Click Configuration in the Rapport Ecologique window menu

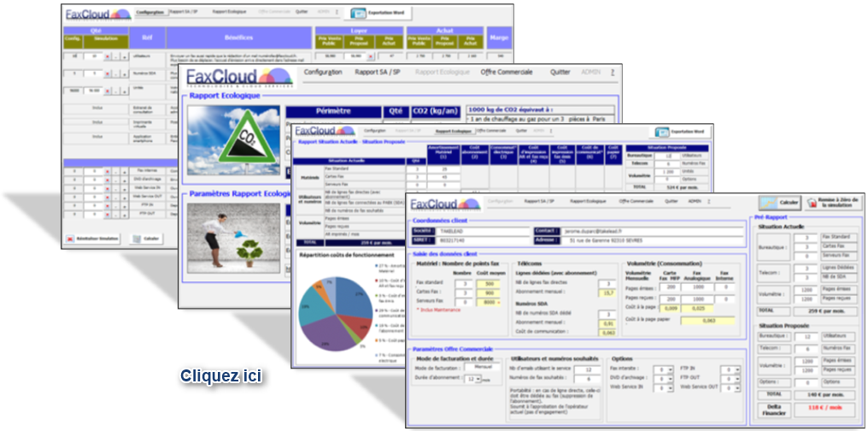(323, 72)
